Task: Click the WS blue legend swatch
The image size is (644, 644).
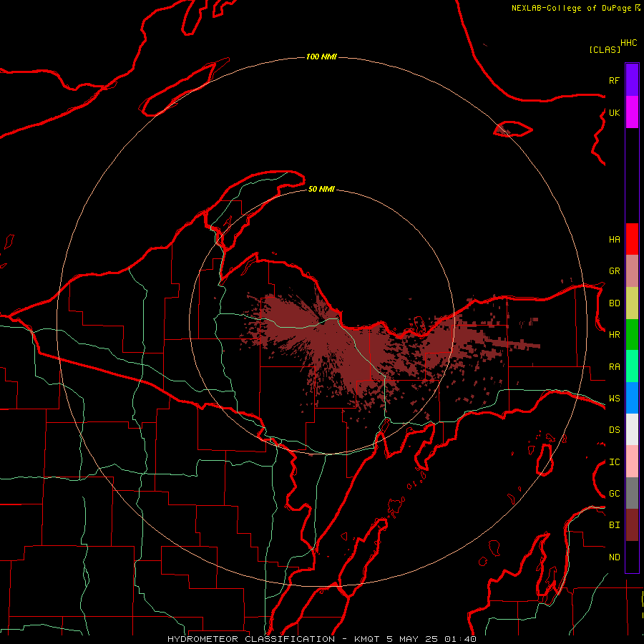Action: [x=632, y=398]
